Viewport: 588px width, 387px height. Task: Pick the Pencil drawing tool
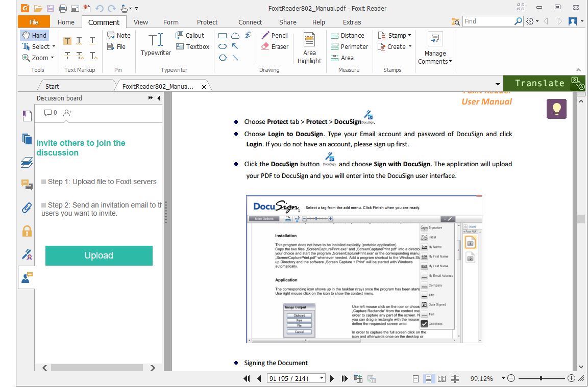[x=275, y=35]
